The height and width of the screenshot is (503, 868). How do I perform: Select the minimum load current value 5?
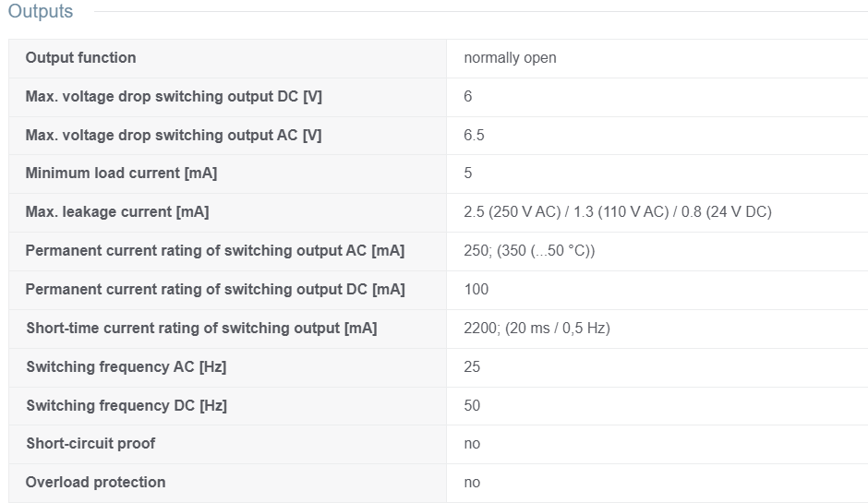[468, 174]
